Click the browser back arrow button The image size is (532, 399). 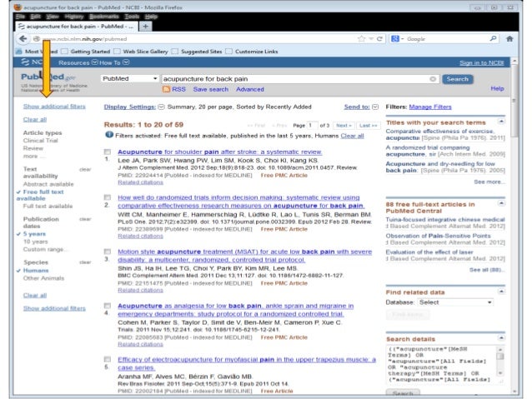[23, 38]
